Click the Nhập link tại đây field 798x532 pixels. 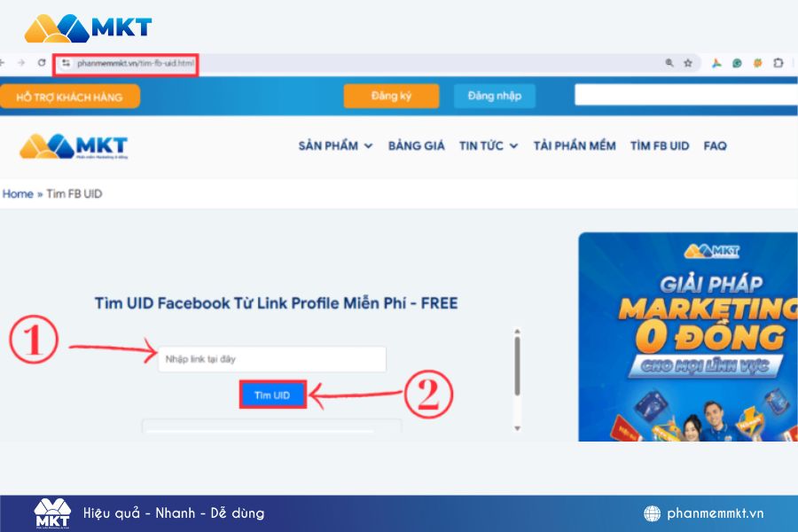272,359
